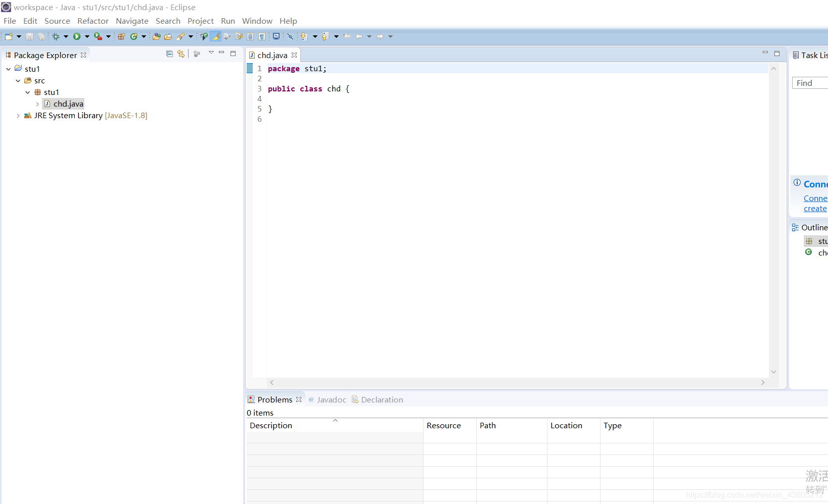Click the Open Type icon

[x=157, y=36]
